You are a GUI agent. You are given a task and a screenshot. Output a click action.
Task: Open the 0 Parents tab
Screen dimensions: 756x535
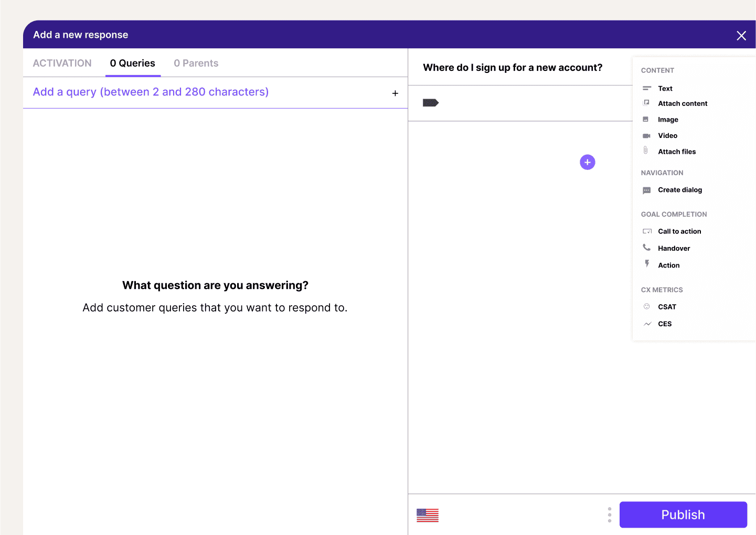tap(196, 63)
